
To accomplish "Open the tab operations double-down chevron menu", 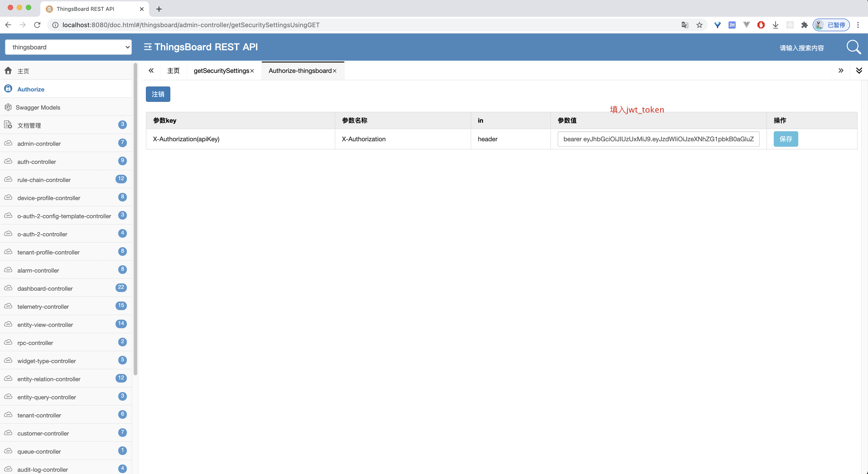I will pos(859,70).
